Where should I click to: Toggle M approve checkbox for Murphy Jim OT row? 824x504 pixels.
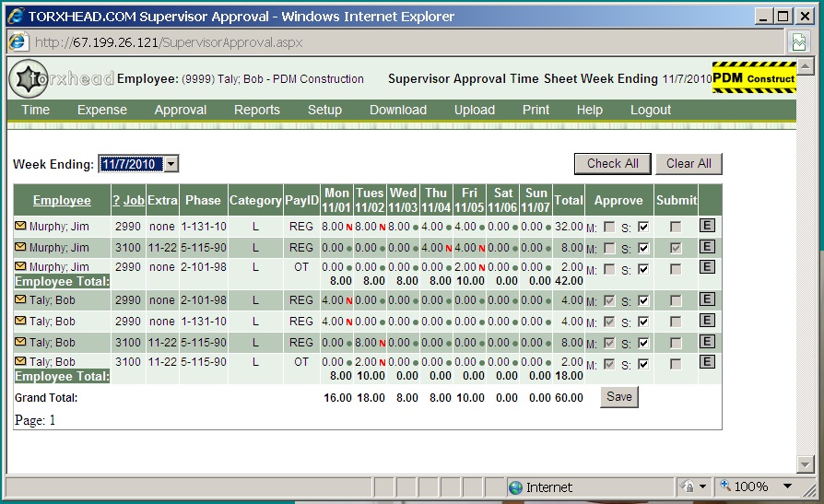609,270
